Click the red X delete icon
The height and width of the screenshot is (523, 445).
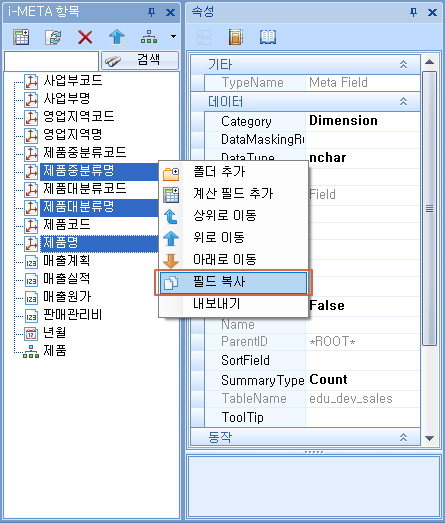[x=85, y=37]
